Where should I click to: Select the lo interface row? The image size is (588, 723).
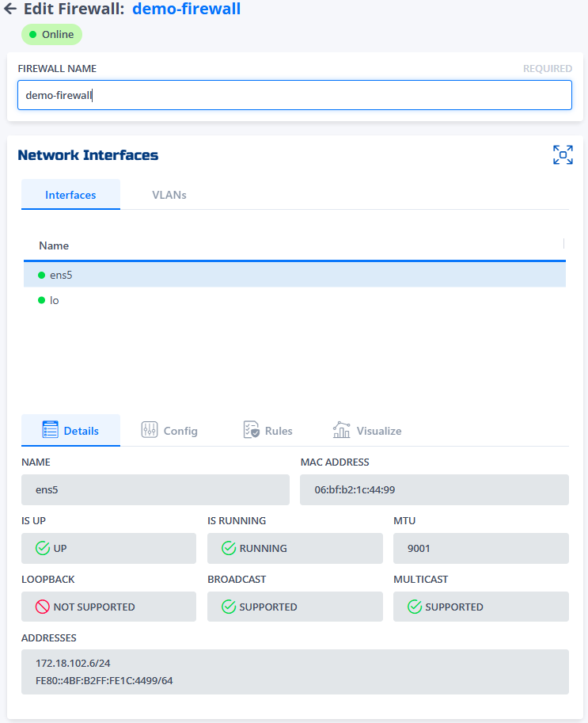click(293, 300)
